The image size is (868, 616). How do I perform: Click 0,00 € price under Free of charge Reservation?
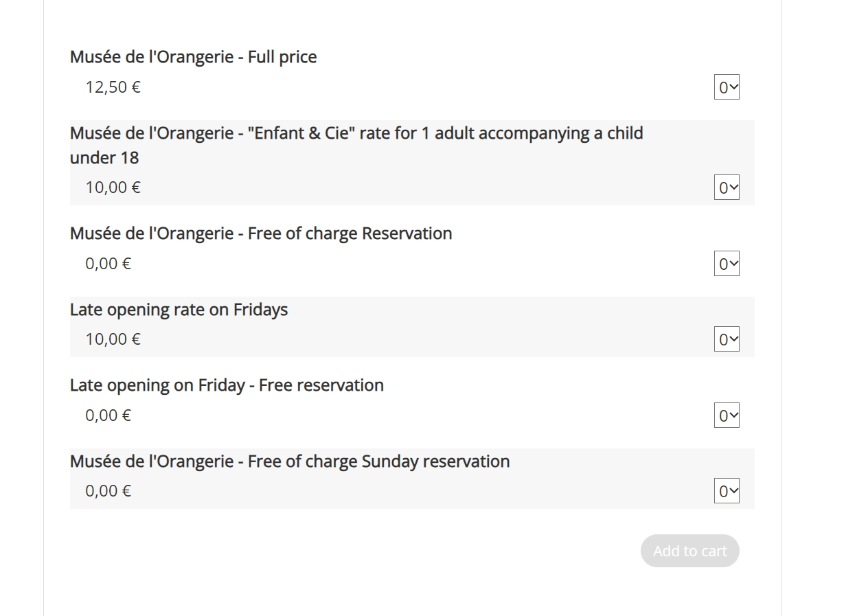point(108,264)
